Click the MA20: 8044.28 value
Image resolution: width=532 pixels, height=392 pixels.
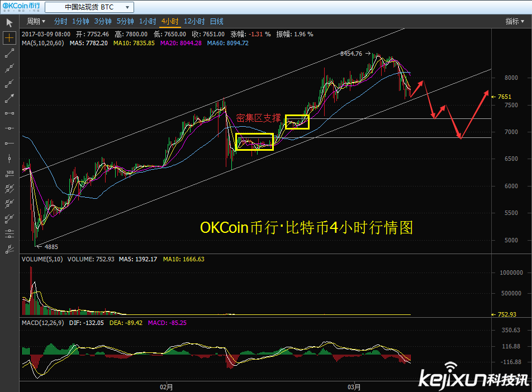pos(181,43)
